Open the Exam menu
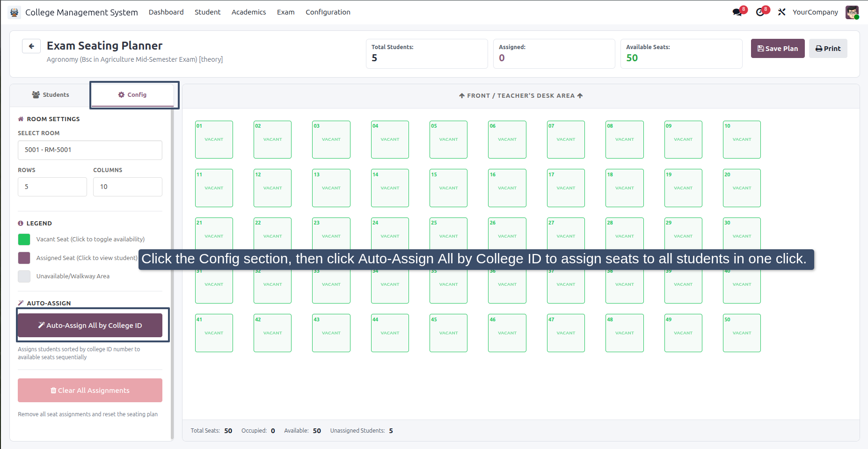Viewport: 868px width, 449px height. [286, 12]
